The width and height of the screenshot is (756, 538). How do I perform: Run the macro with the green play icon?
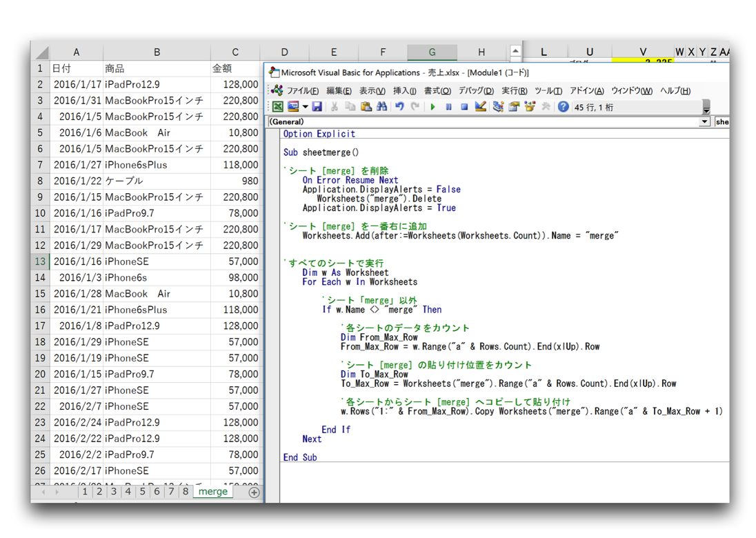click(432, 107)
